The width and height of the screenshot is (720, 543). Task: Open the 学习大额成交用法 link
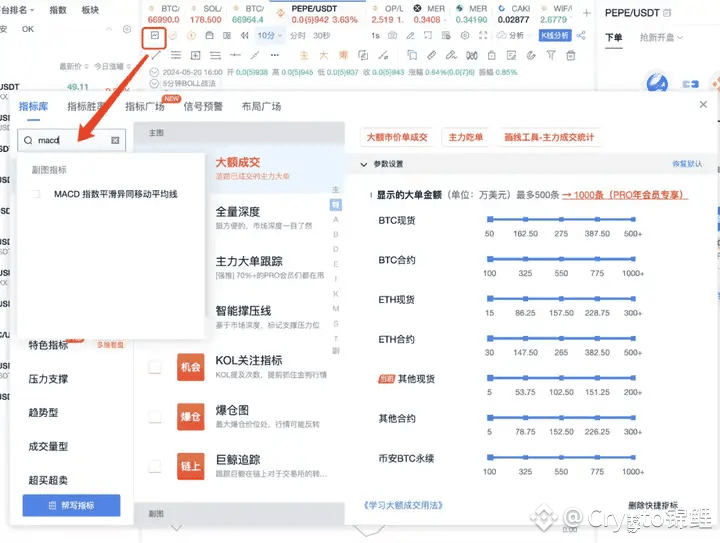403,505
